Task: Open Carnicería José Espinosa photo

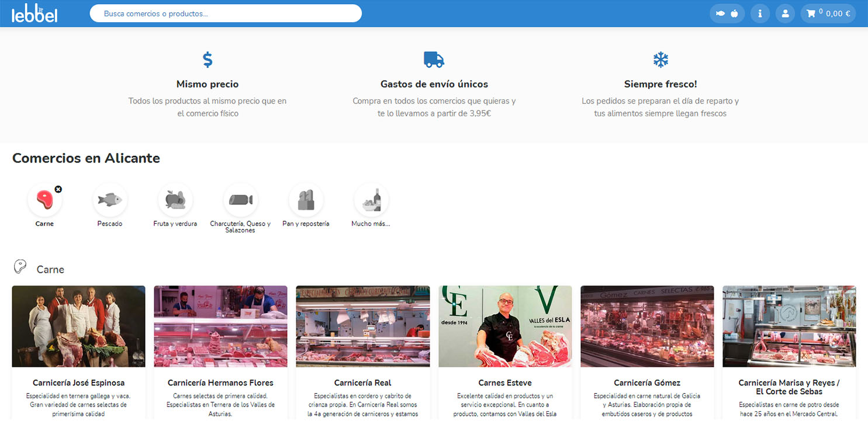Action: 79,326
